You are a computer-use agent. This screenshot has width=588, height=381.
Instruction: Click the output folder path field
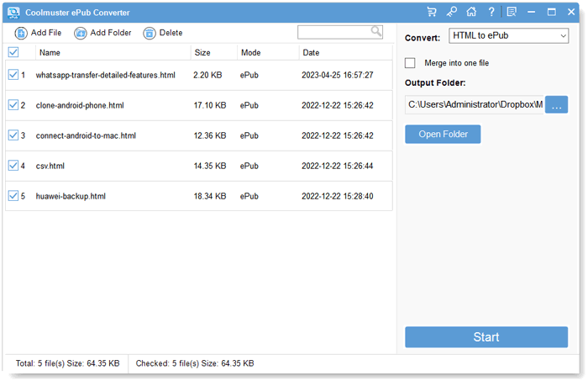[475, 104]
